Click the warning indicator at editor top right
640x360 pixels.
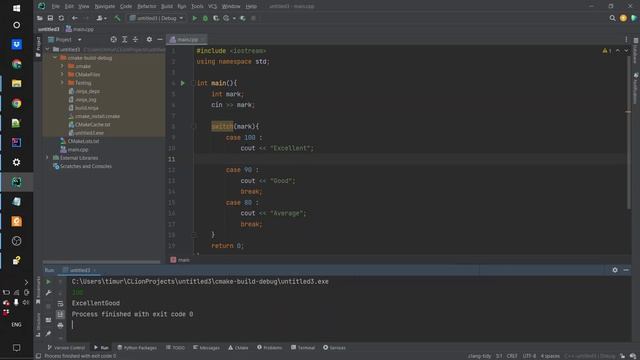point(607,51)
